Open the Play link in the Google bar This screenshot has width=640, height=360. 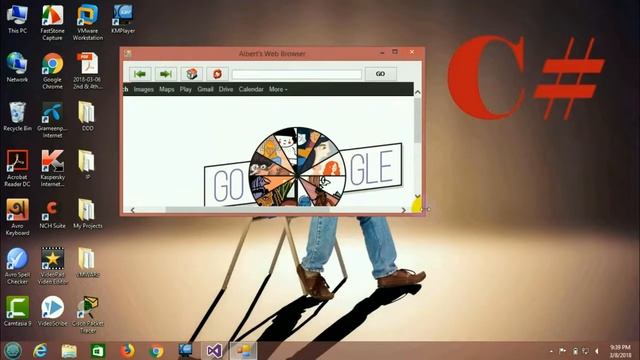(x=186, y=89)
